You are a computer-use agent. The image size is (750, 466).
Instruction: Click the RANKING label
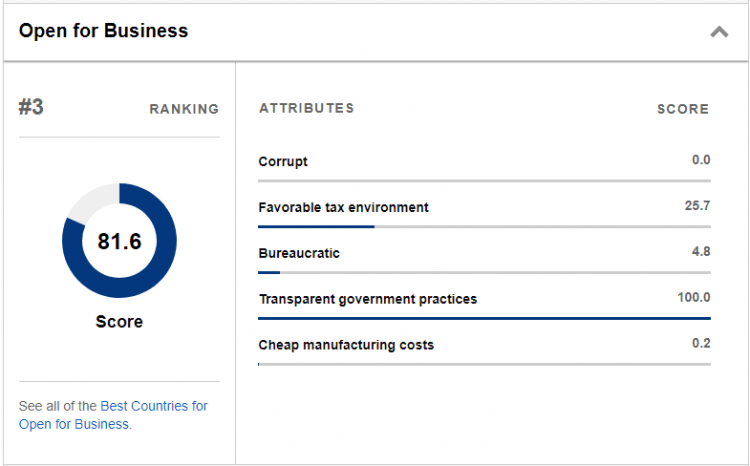[x=184, y=109]
